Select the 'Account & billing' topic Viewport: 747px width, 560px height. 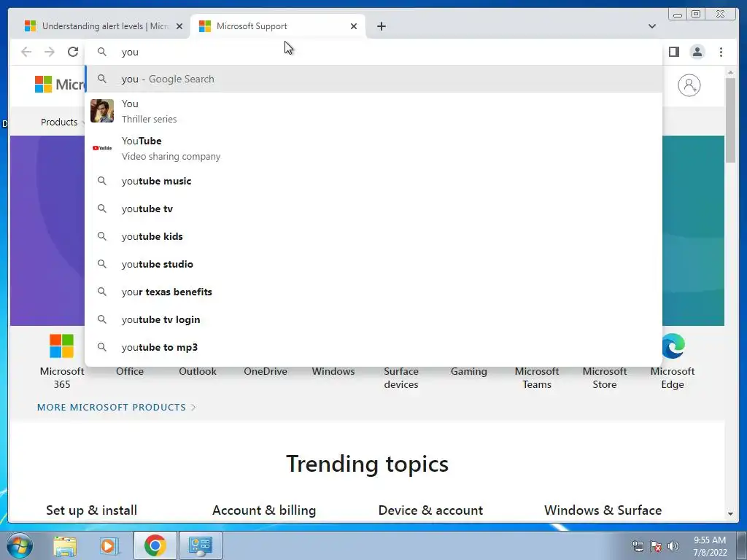[x=264, y=510]
